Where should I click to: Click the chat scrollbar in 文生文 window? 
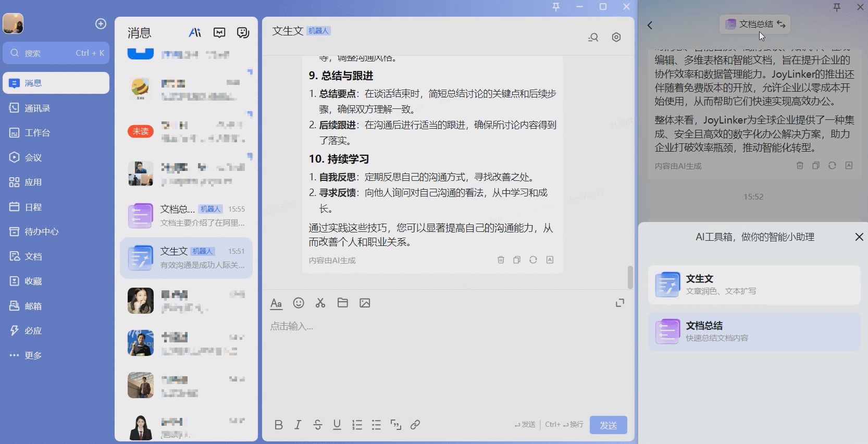point(630,277)
